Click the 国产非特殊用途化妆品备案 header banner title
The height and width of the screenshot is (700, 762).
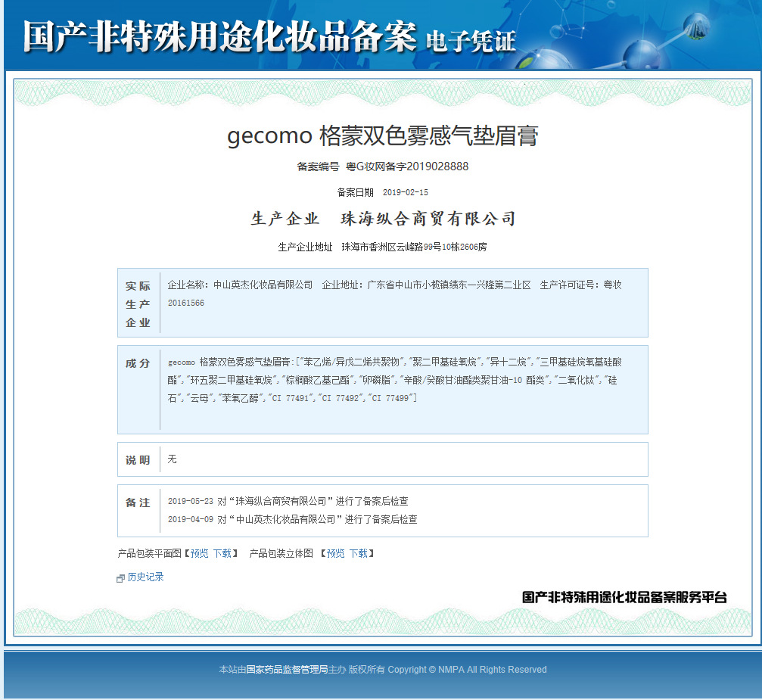pyautogui.click(x=219, y=36)
